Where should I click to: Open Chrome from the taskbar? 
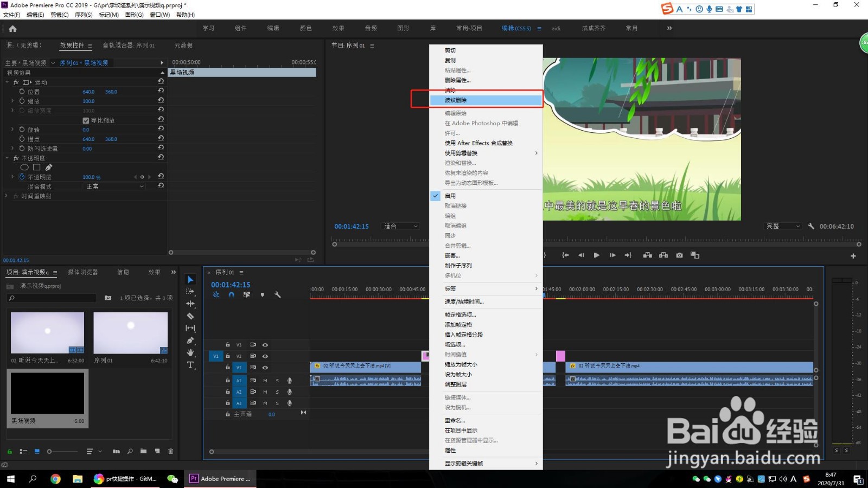click(55, 479)
